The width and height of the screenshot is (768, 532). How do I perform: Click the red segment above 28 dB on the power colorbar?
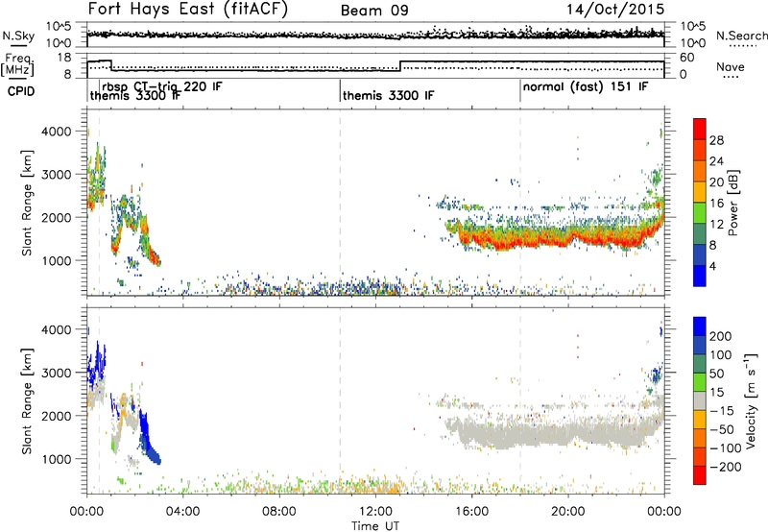click(700, 129)
